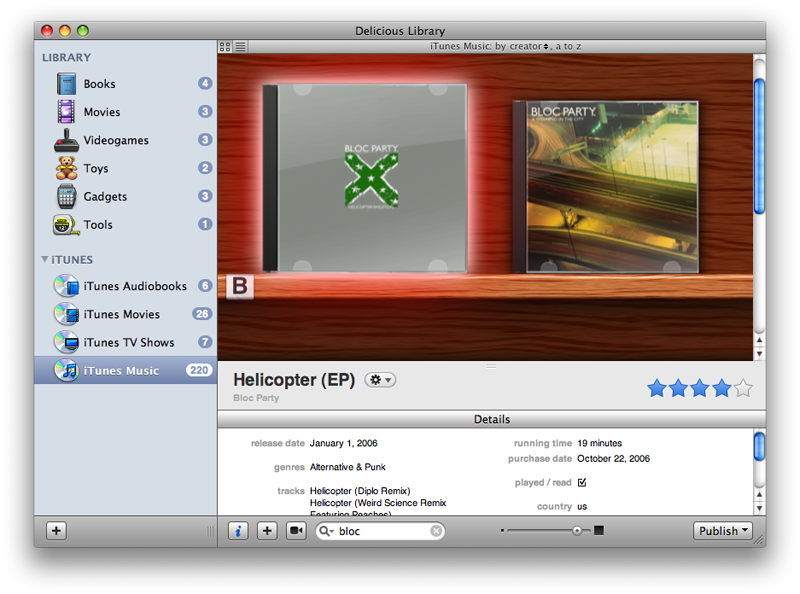Start video camera barcode scanning
The width and height of the screenshot is (800, 594).
(296, 531)
